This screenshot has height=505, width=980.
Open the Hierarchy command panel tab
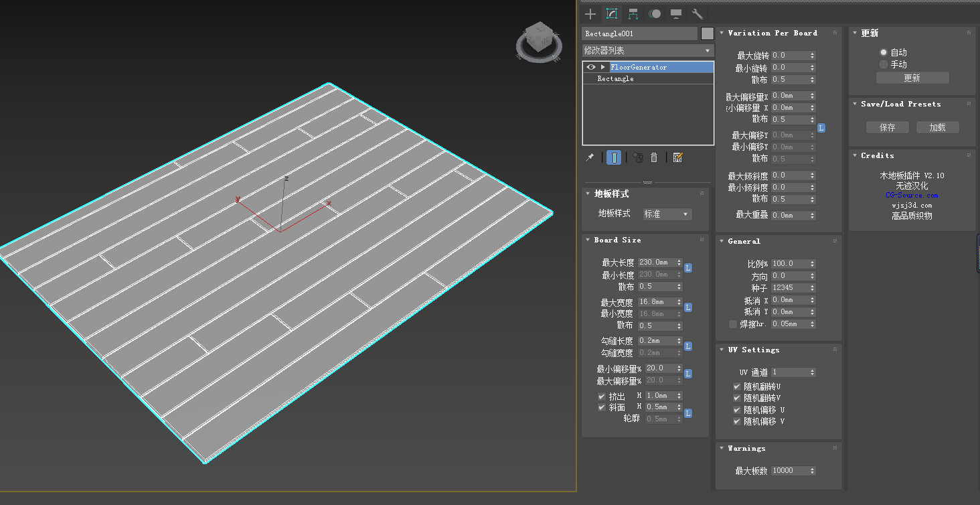(633, 13)
